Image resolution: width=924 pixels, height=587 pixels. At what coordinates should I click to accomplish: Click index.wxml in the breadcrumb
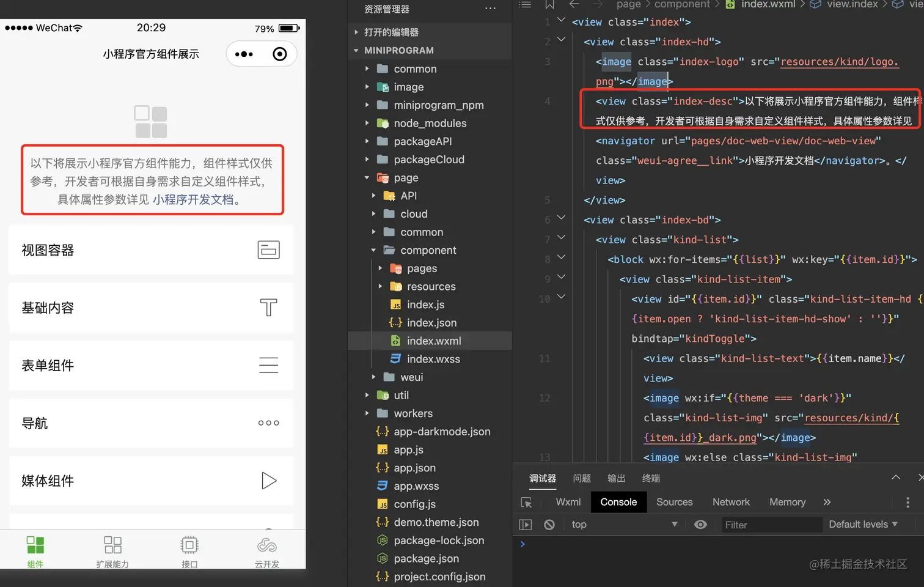[x=768, y=4]
